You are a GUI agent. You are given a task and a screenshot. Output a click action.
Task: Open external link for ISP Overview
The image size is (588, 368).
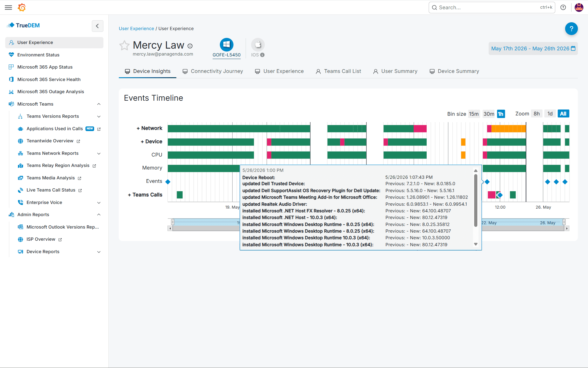pyautogui.click(x=60, y=240)
